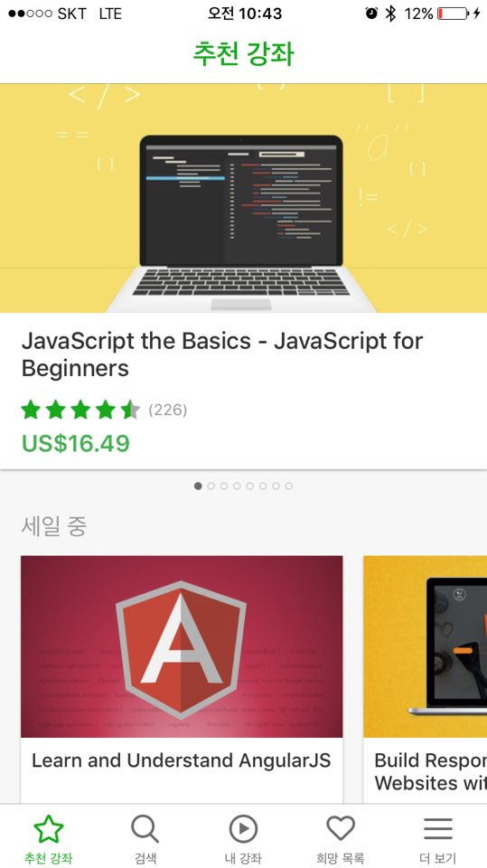
Task: Select the fourth carousel page dot
Action: [237, 486]
